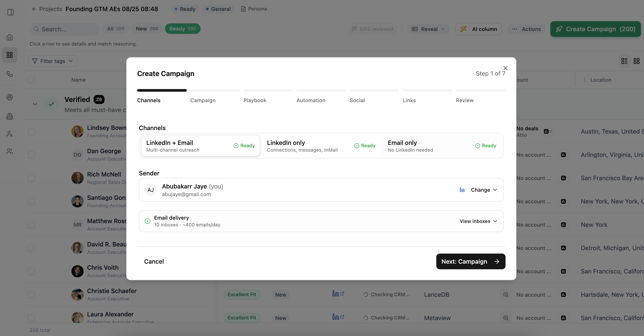The height and width of the screenshot is (336, 644).
Task: Open the Change sender dropdown
Action: (484, 190)
